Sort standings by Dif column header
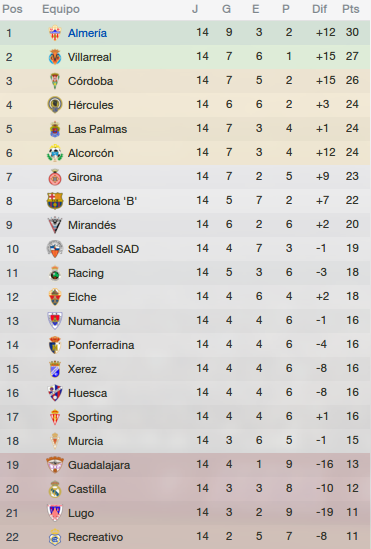Viewport: 371px width, 549px height. (x=320, y=9)
